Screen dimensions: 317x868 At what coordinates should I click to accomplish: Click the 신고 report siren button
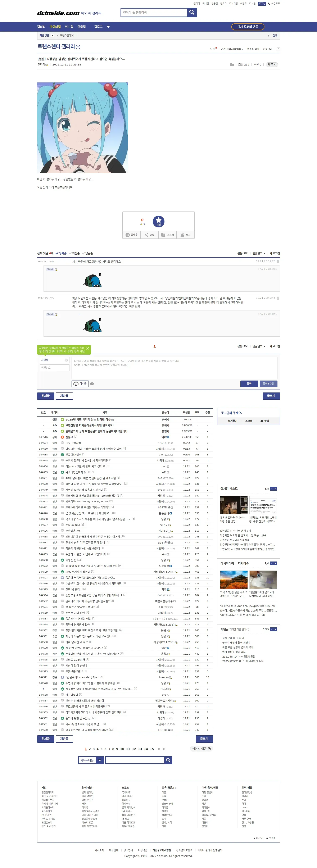185,235
